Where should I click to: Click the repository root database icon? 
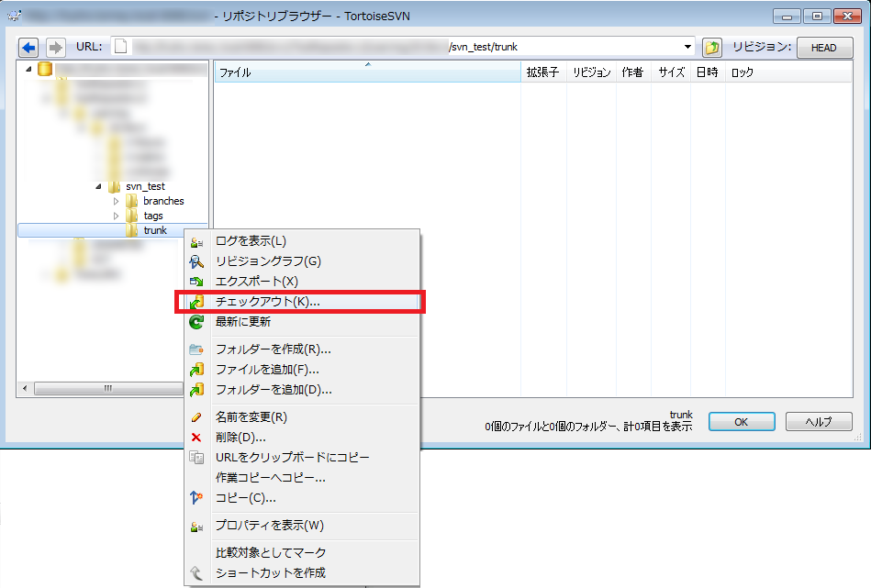pos(45,69)
